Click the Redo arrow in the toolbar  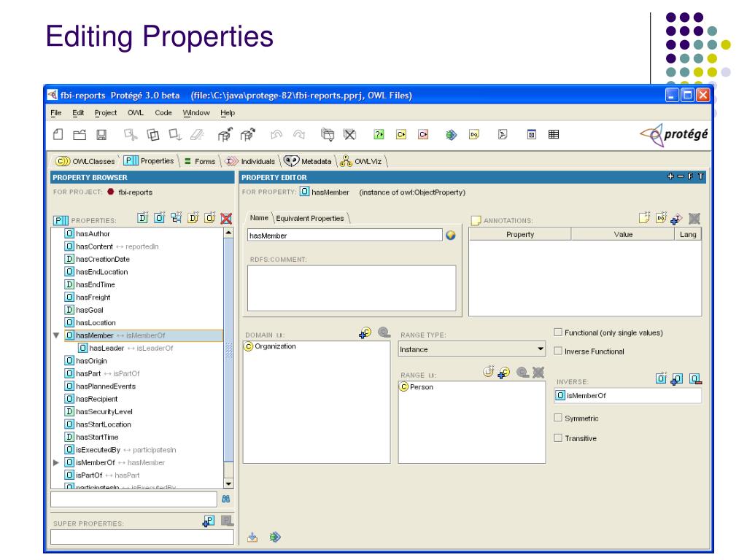[299, 135]
